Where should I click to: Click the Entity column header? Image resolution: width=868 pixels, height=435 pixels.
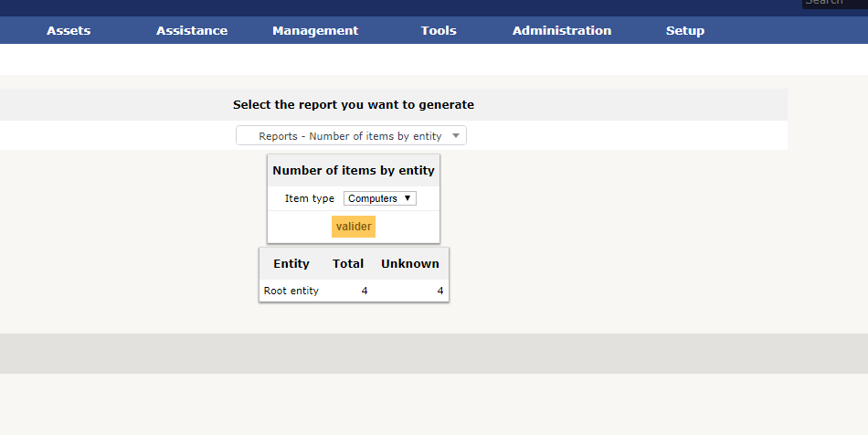[x=291, y=263]
